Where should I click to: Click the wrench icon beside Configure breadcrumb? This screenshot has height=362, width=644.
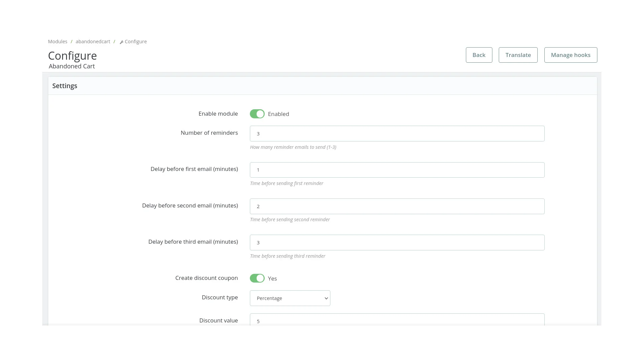pos(121,42)
